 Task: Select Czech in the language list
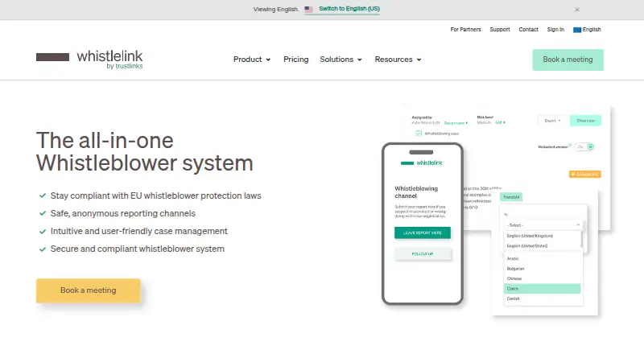pyautogui.click(x=542, y=289)
